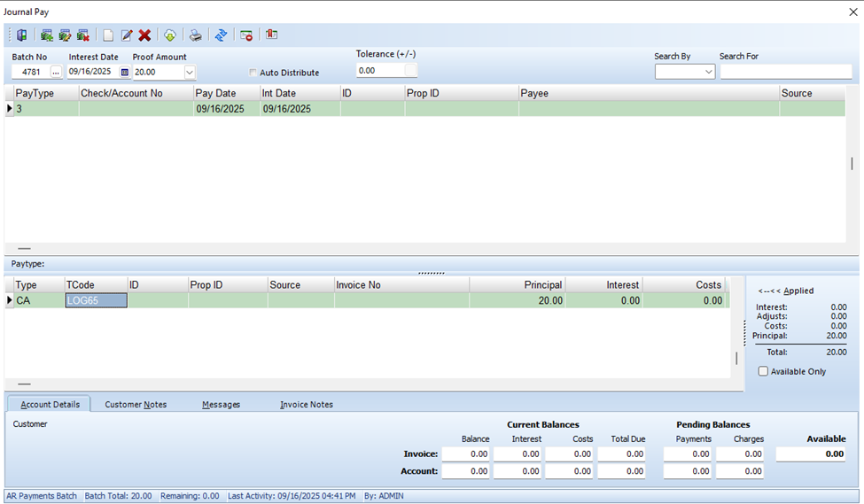Click the Payee column header
Screen dimensions: 864x504
pyautogui.click(x=649, y=93)
